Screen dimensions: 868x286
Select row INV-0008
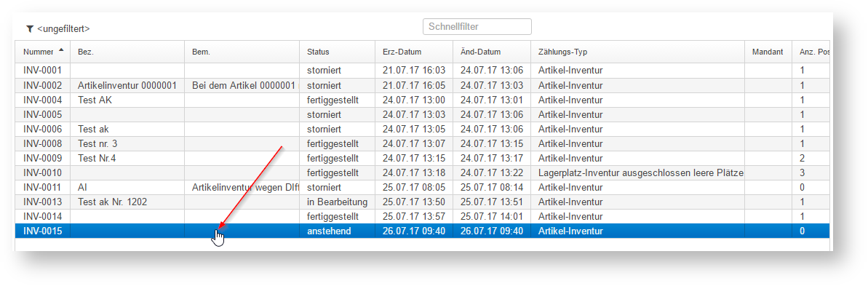tap(423, 144)
